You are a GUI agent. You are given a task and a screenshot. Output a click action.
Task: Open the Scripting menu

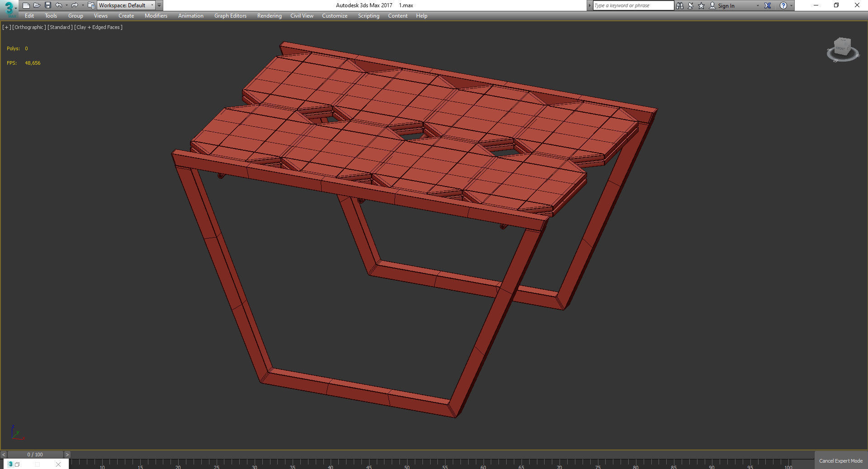369,16
